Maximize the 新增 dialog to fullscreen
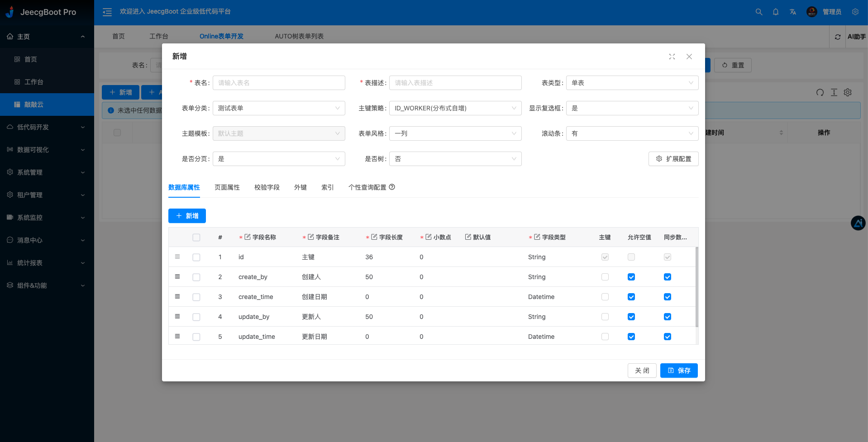Screen dimensions: 868x442 [x=672, y=57]
